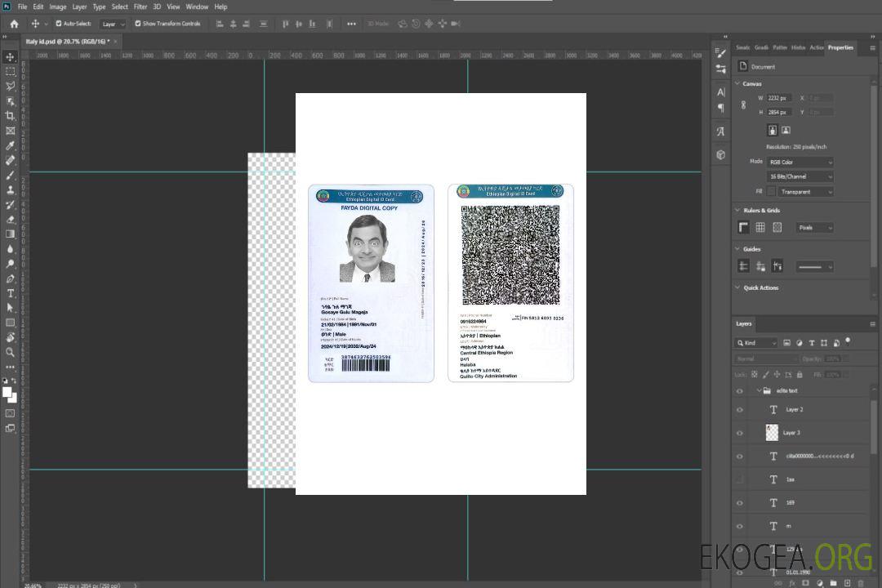The height and width of the screenshot is (588, 882).
Task: Collapse the Canvas section
Action: 737,83
